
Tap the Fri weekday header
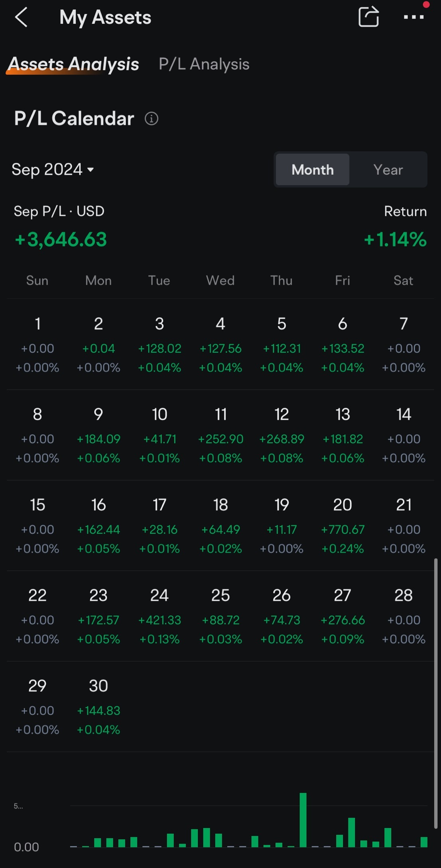343,280
